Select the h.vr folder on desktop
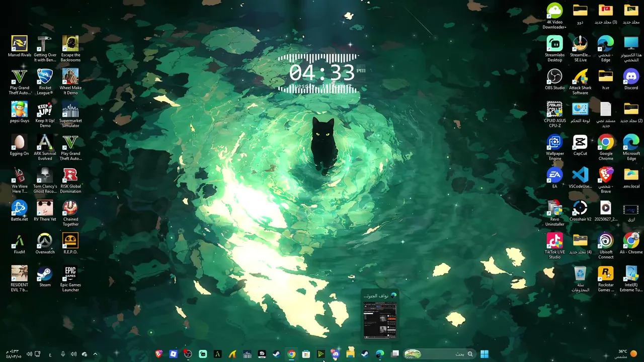This screenshot has width=644, height=362. tap(606, 79)
